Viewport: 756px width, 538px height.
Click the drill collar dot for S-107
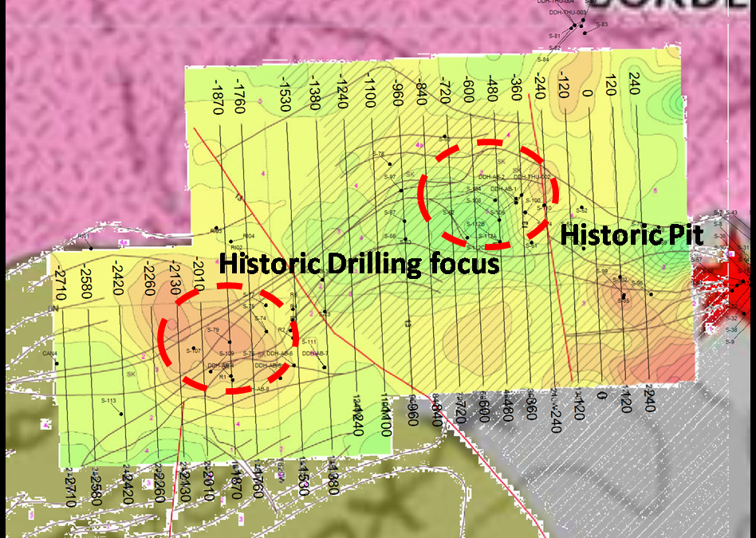point(194,348)
